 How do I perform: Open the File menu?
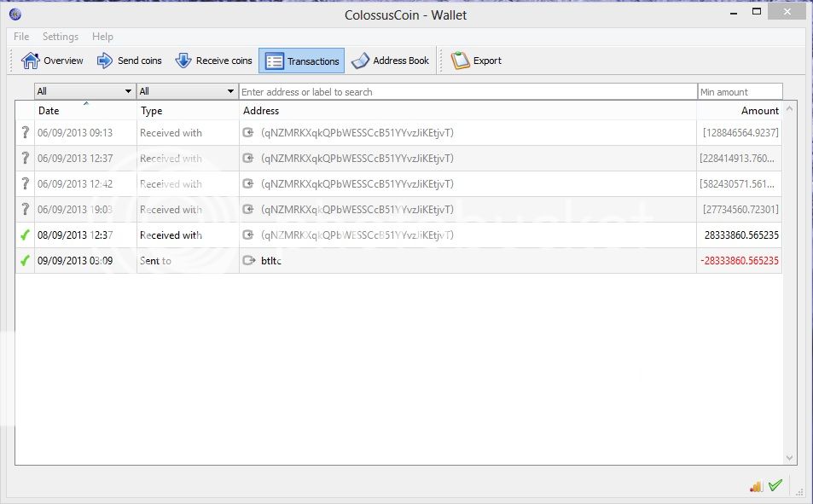point(21,37)
